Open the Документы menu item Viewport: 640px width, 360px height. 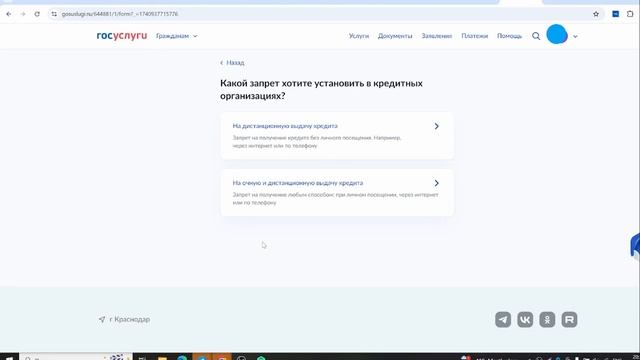[395, 36]
